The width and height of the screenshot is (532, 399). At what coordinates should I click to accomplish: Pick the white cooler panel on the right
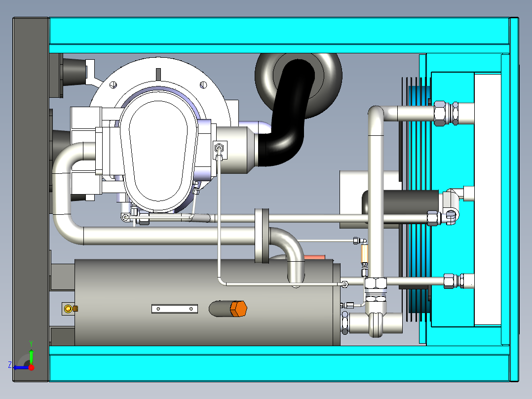[488, 199]
